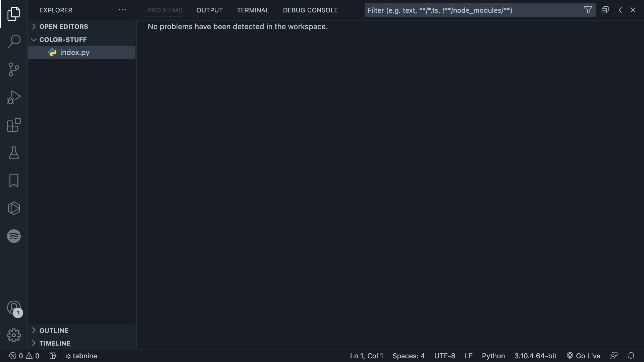
Task: Toggle maximize panel size
Action: click(x=605, y=10)
